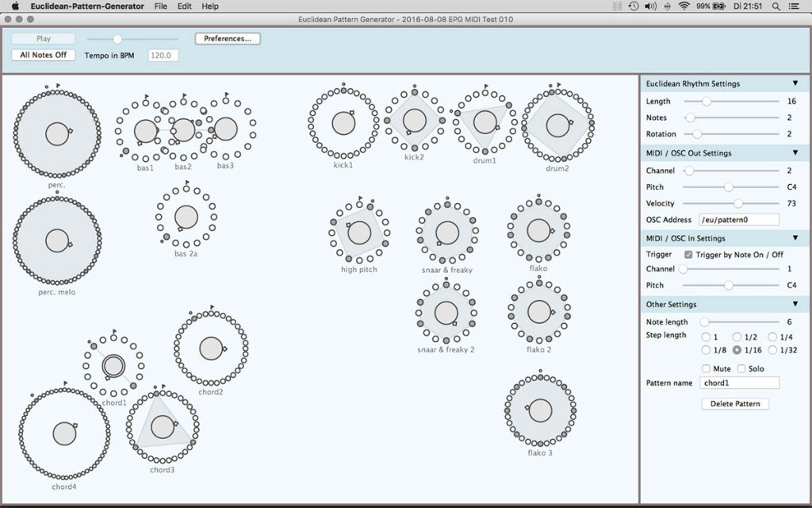Select step length 1/2

[x=737, y=337]
